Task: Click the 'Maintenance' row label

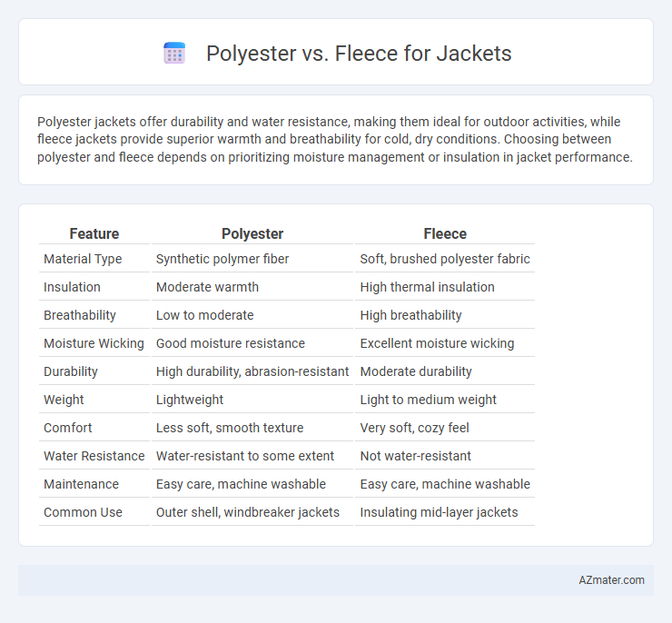Action: tap(81, 484)
